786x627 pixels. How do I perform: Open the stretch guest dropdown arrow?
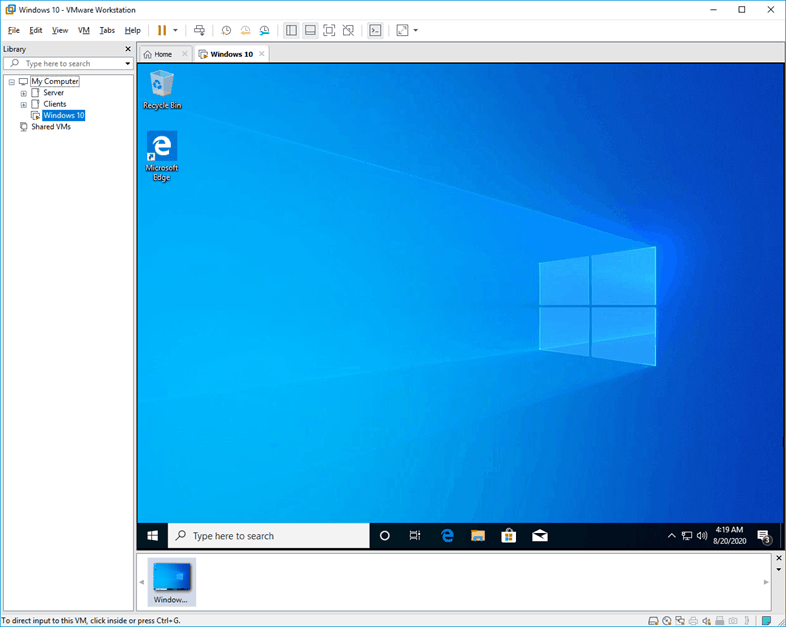point(416,31)
